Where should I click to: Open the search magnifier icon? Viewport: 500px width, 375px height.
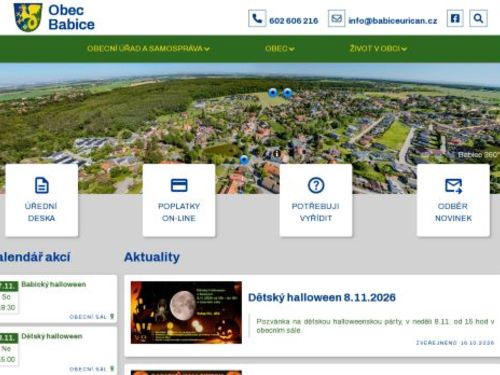pyautogui.click(x=478, y=18)
